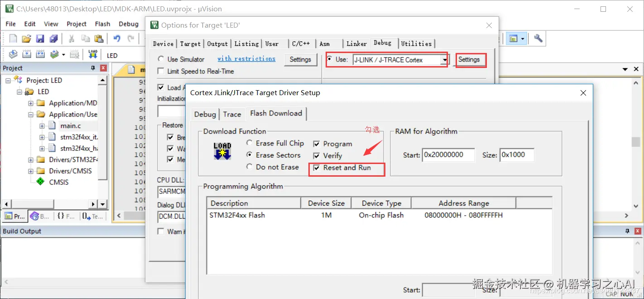Select the Erase Sectors radio button
This screenshot has height=299, width=644.
click(x=249, y=154)
